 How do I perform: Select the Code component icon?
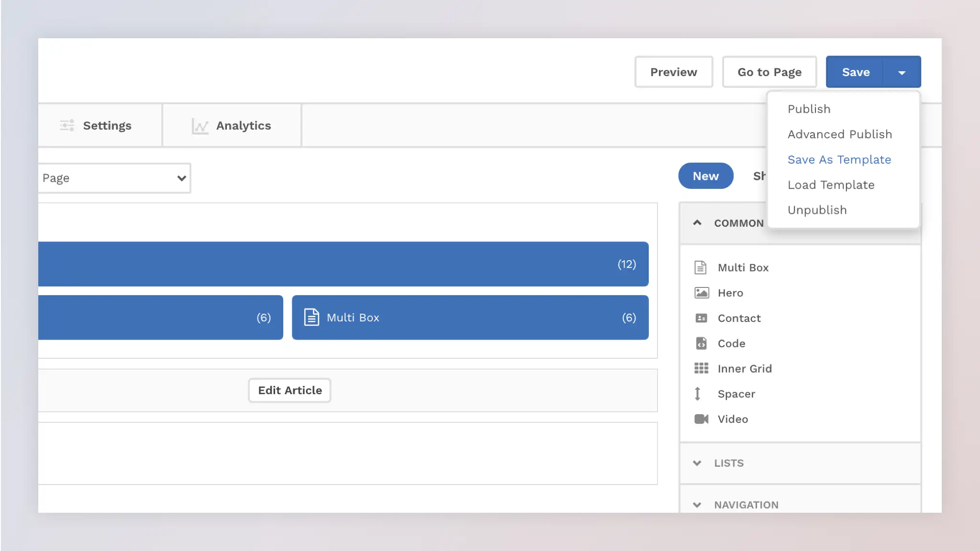click(701, 343)
